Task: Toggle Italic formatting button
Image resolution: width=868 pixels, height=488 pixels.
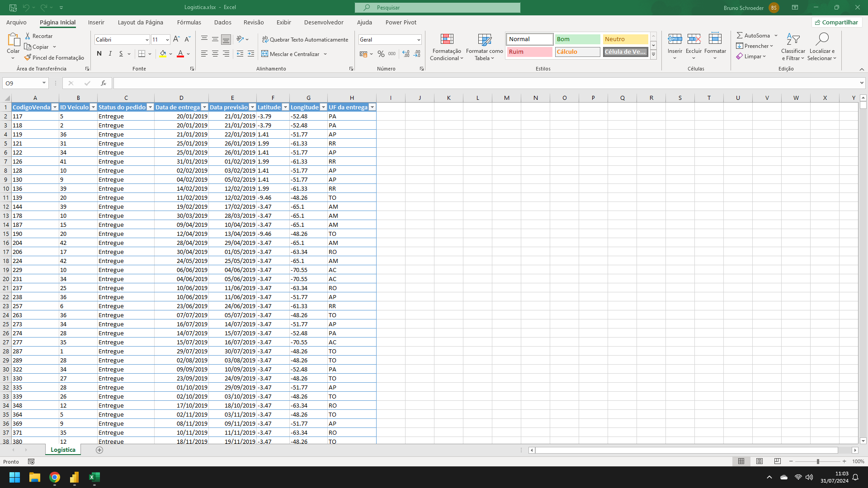Action: tap(111, 54)
